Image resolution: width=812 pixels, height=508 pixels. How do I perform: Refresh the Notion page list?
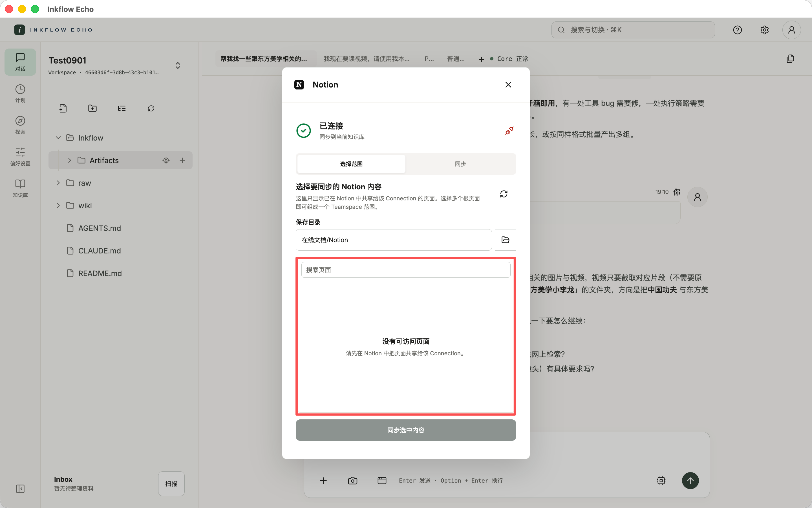pyautogui.click(x=504, y=194)
